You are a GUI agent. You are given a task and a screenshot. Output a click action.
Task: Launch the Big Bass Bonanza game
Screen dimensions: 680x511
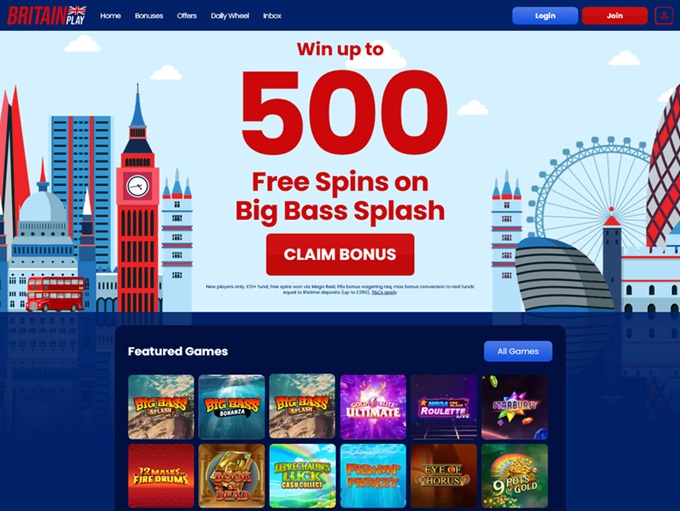pyautogui.click(x=232, y=407)
